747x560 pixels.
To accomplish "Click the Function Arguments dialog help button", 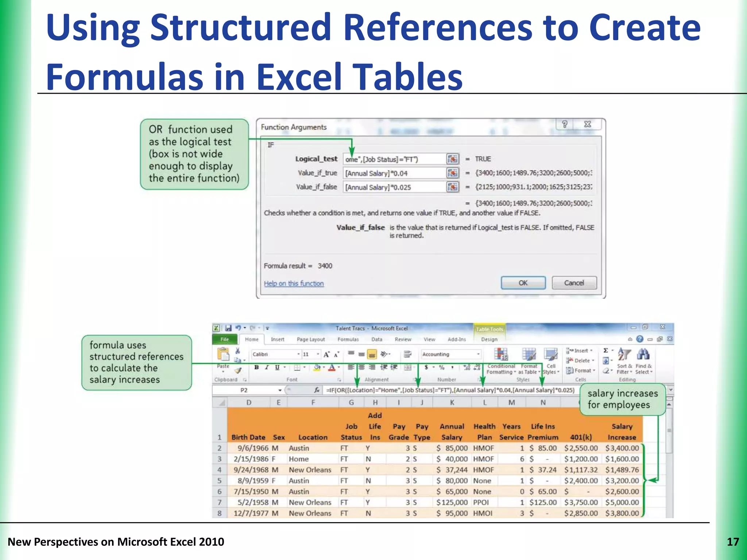I will click(565, 124).
